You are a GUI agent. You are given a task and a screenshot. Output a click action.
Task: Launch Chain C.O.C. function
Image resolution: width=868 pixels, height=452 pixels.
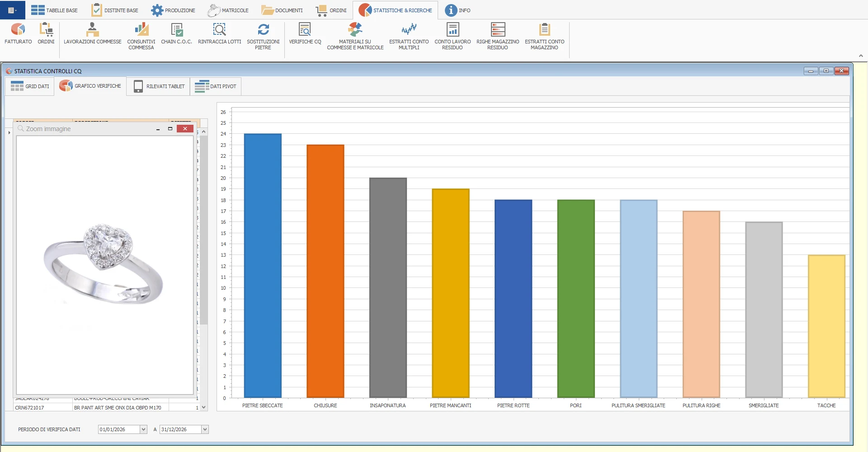click(176, 34)
